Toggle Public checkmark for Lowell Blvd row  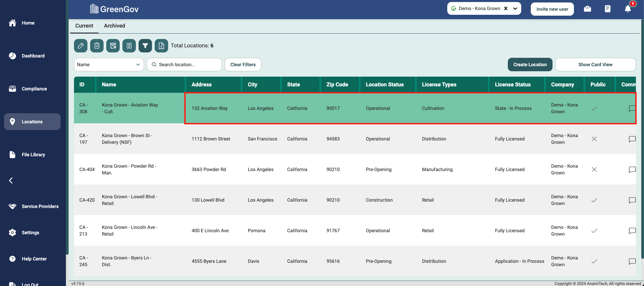(594, 200)
